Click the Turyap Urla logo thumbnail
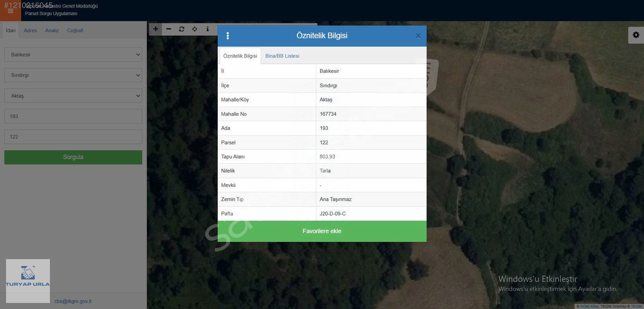Image resolution: width=644 pixels, height=309 pixels. click(28, 281)
